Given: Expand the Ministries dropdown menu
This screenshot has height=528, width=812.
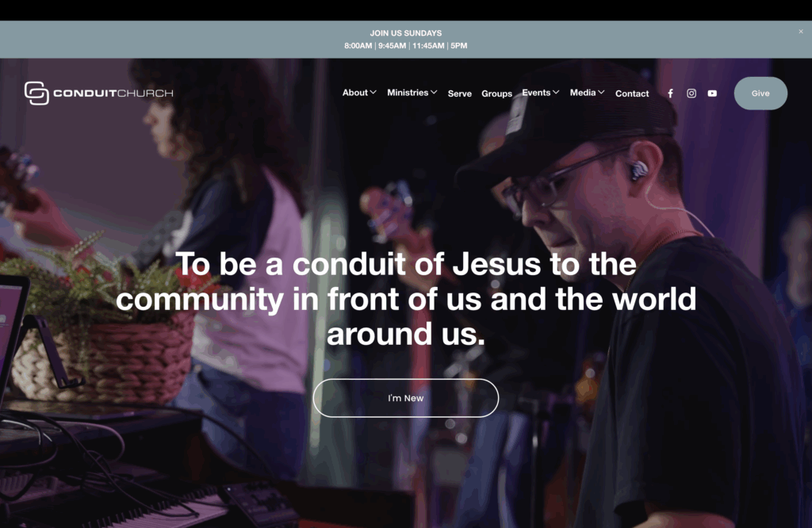Looking at the screenshot, I should tap(412, 93).
